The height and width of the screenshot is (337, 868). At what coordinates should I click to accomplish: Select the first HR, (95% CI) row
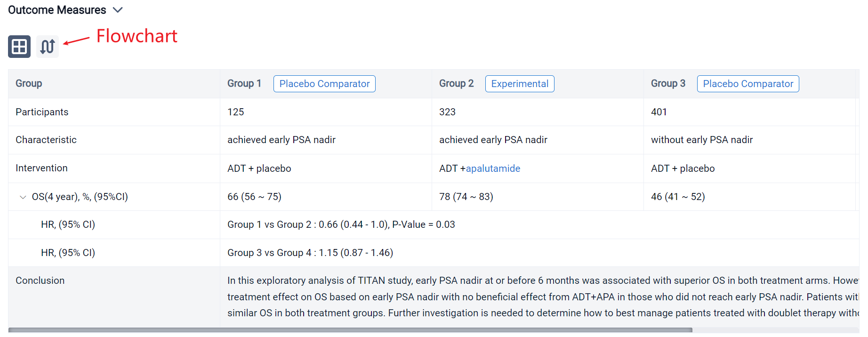(68, 225)
